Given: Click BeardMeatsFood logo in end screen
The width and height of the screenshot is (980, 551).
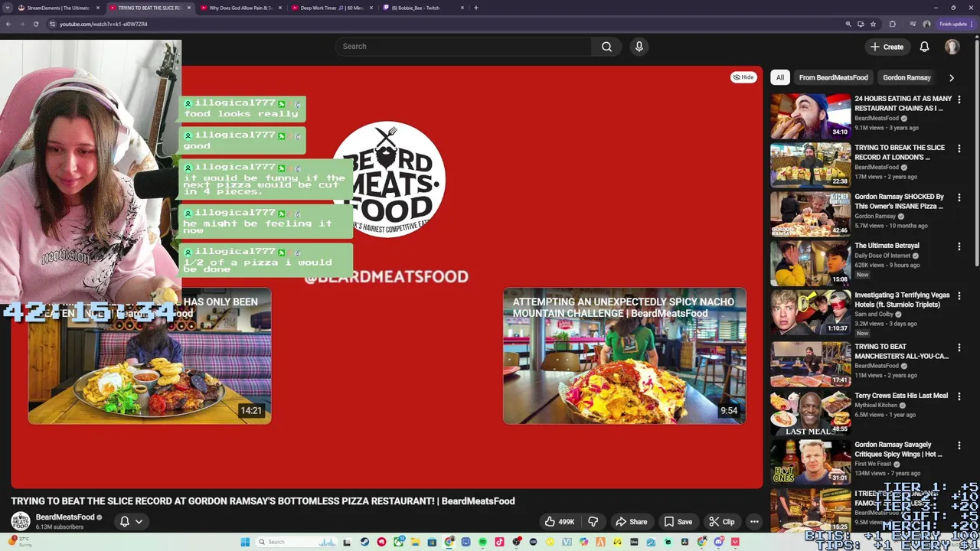Looking at the screenshot, I should (389, 179).
